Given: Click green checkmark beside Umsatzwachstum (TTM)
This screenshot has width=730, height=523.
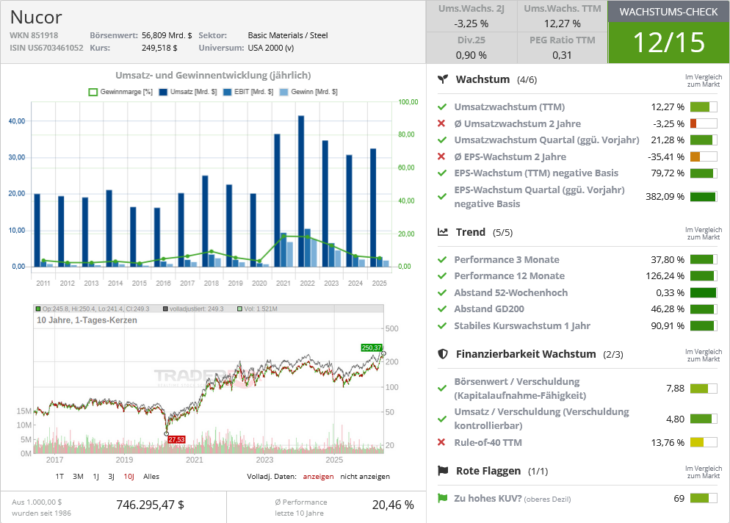Looking at the screenshot, I should (442, 107).
